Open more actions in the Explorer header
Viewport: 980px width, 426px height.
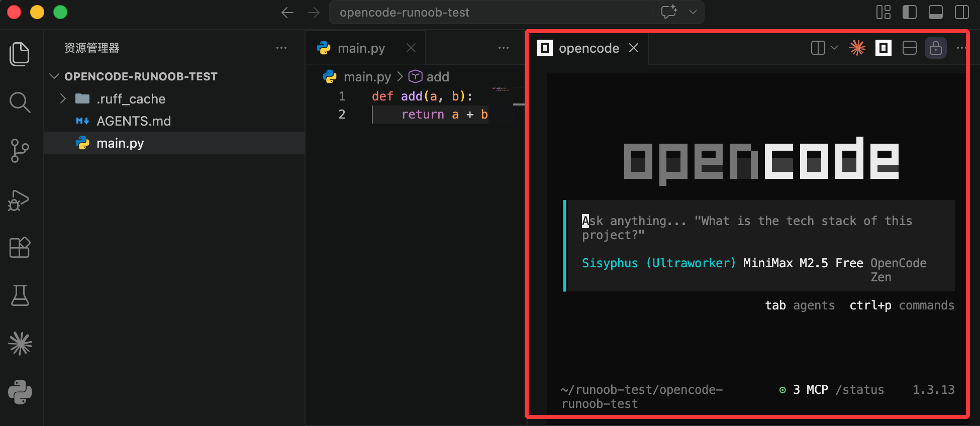(281, 48)
